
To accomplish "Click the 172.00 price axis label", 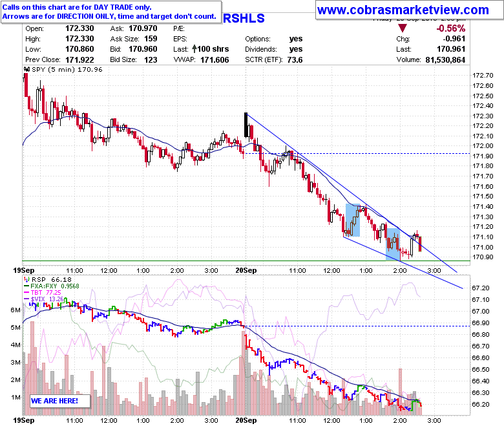I will tap(483, 146).
